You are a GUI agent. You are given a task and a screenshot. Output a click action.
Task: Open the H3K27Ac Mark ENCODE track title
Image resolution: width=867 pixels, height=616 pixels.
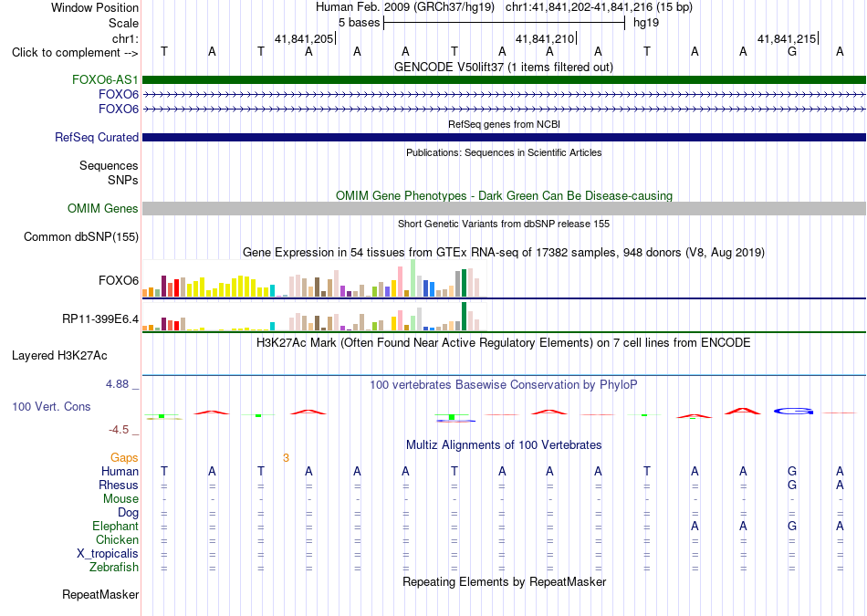click(x=504, y=343)
